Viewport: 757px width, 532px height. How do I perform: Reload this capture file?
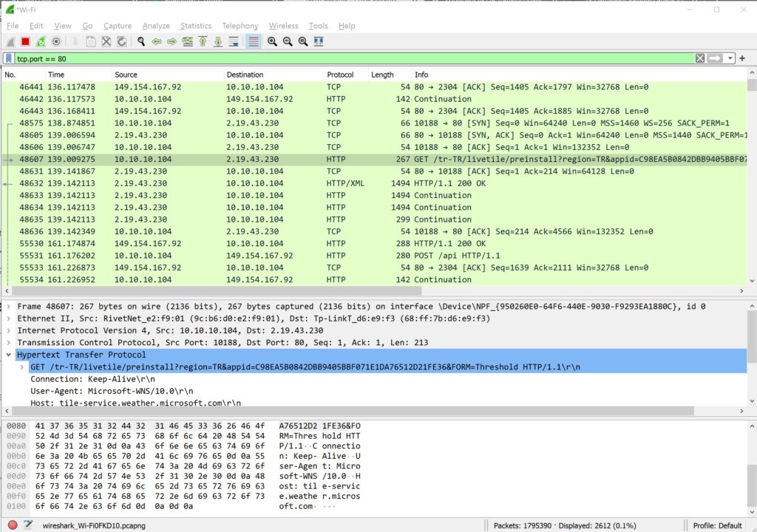coord(122,42)
